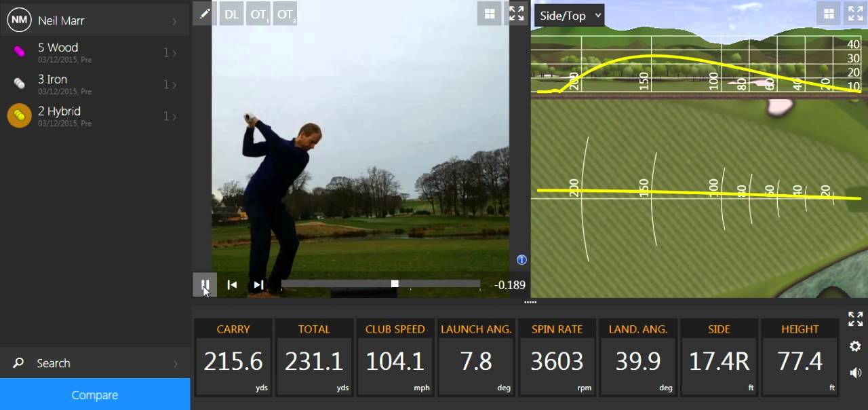The image size is (868, 410).
Task: Toggle the OT2 camera view button
Action: click(x=285, y=14)
